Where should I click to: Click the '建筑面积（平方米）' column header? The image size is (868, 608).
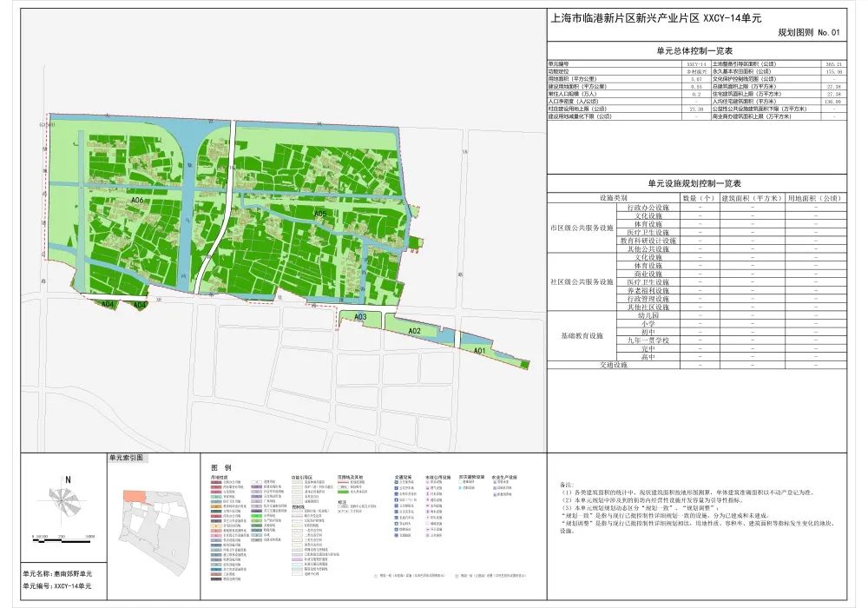(x=753, y=198)
